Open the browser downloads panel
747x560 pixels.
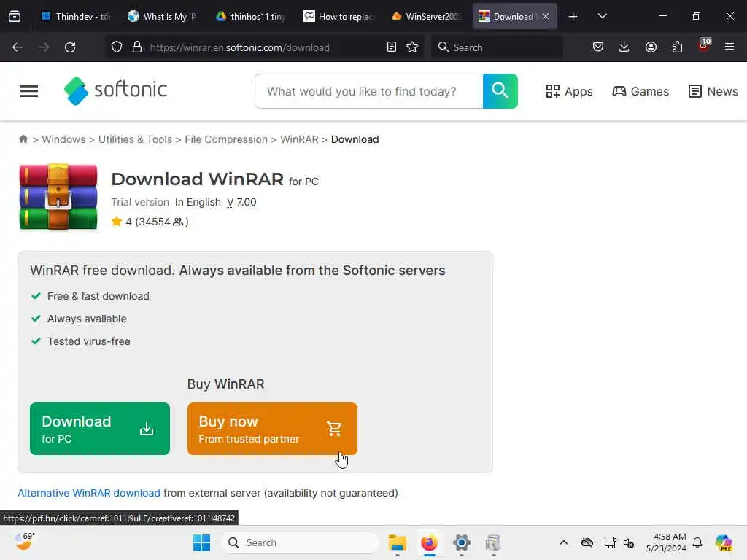point(624,47)
